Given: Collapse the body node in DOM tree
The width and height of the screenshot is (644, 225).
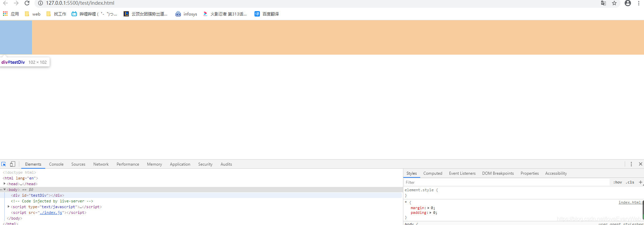Looking at the screenshot, I should 4,190.
